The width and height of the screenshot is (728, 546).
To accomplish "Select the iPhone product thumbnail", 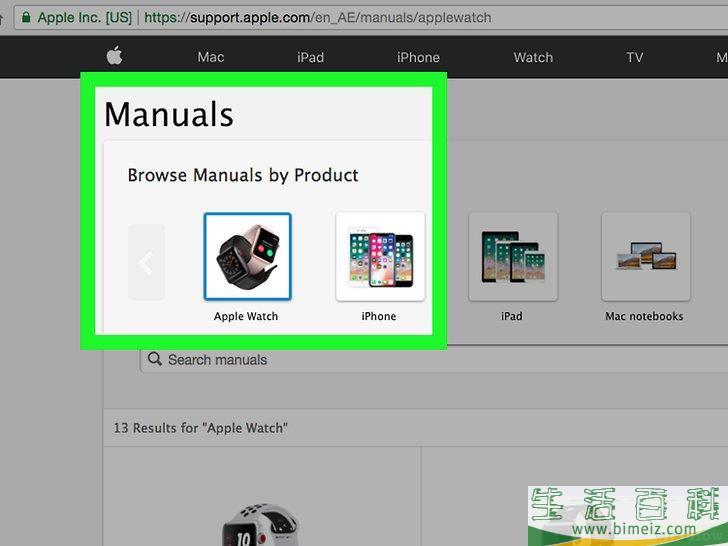I will click(380, 256).
